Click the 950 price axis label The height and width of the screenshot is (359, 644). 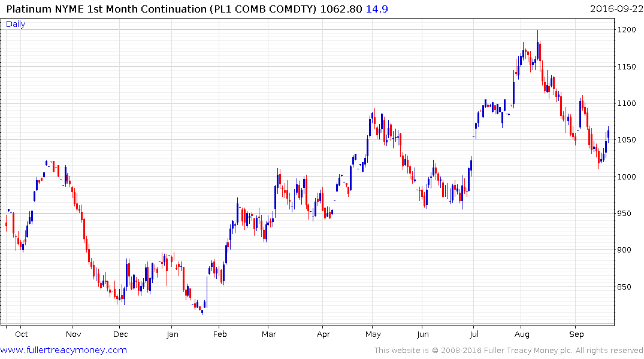625,214
